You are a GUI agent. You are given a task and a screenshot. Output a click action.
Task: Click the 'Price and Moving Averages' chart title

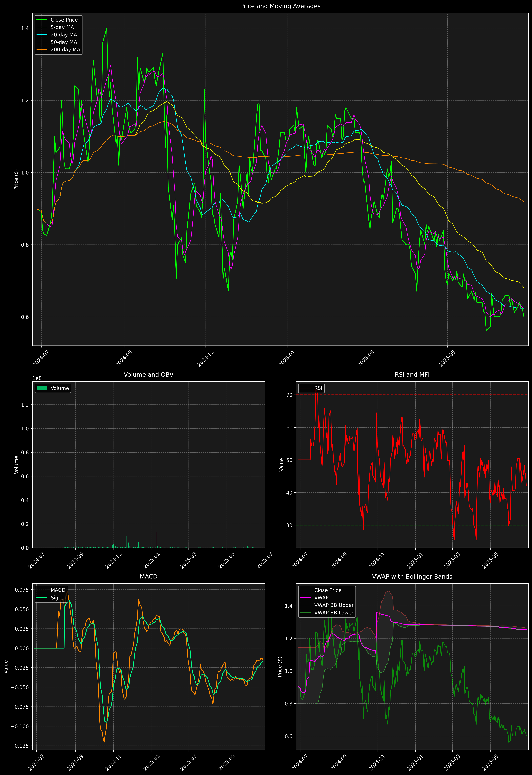280,6
